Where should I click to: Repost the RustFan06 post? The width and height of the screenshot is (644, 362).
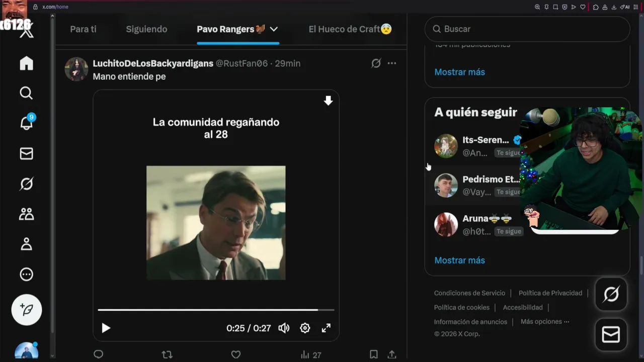coord(167,354)
